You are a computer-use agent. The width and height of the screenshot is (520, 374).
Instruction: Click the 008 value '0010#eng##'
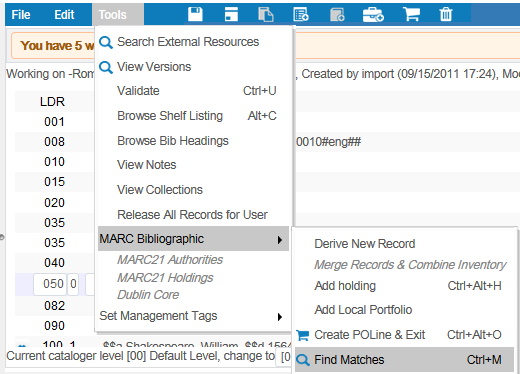[328, 142]
